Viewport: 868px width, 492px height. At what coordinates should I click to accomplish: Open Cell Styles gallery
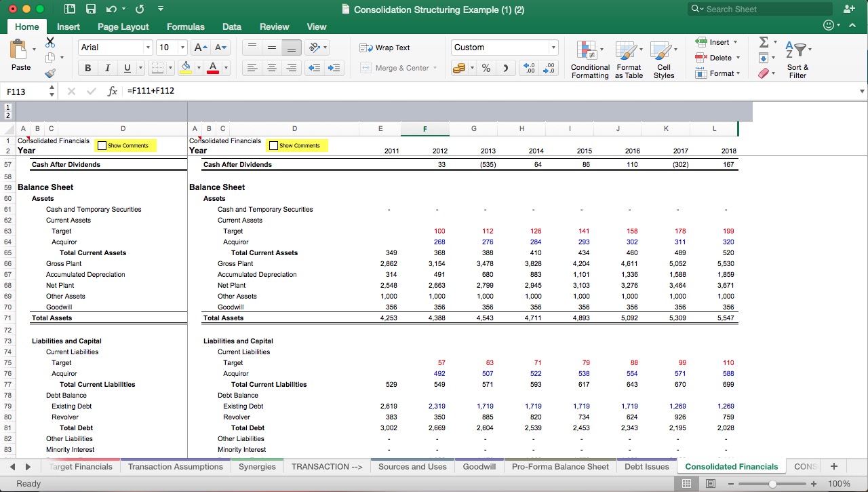tap(664, 58)
